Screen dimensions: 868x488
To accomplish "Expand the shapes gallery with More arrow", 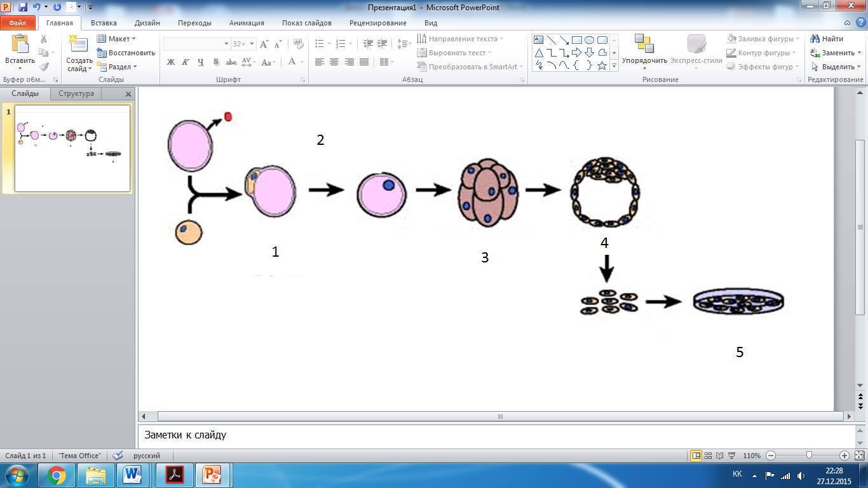I will point(614,66).
